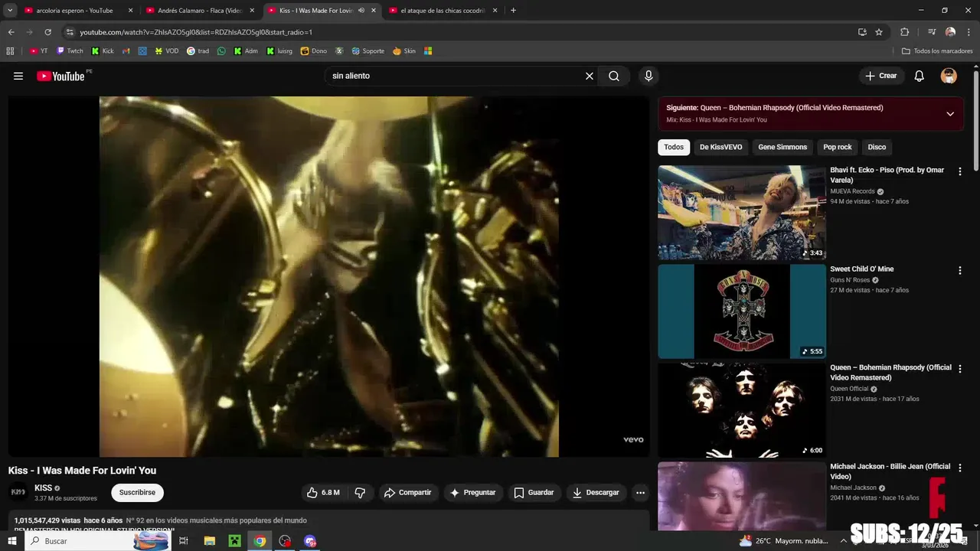Click the Michael Jackson - Billie Jean title
Image resolution: width=980 pixels, height=551 pixels.
(x=890, y=471)
